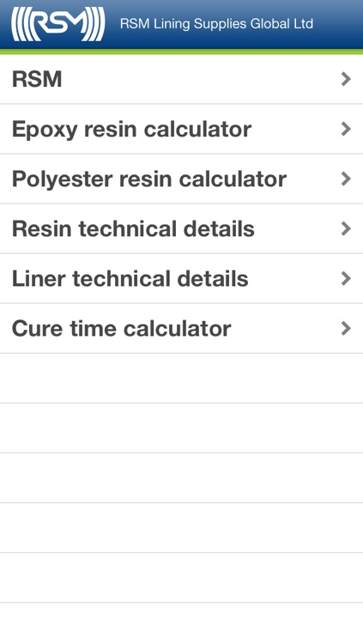Screen dimensions: 363x644
Task: Click the chevron beside Liner technical details
Action: pyautogui.click(x=346, y=279)
